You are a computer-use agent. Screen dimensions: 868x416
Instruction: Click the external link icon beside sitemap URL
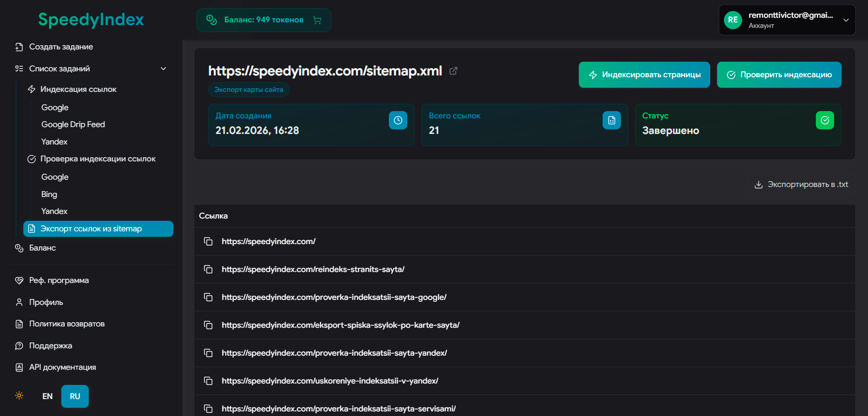(x=453, y=71)
